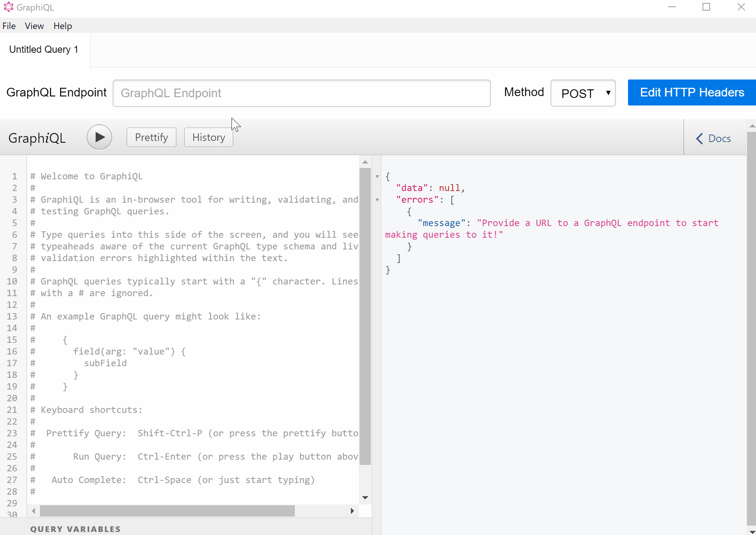Close the GraphiQL window
The width and height of the screenshot is (756, 535).
tap(741, 7)
